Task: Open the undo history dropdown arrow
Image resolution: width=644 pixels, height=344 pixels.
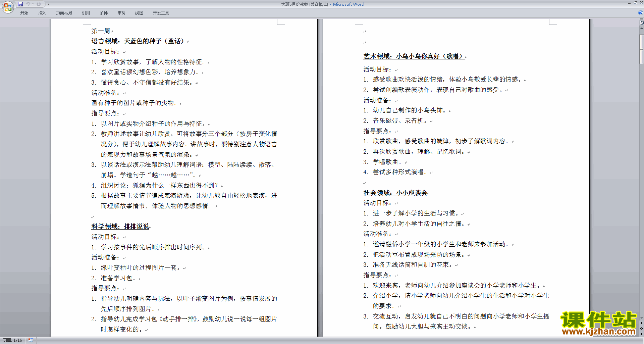Action: coord(33,4)
